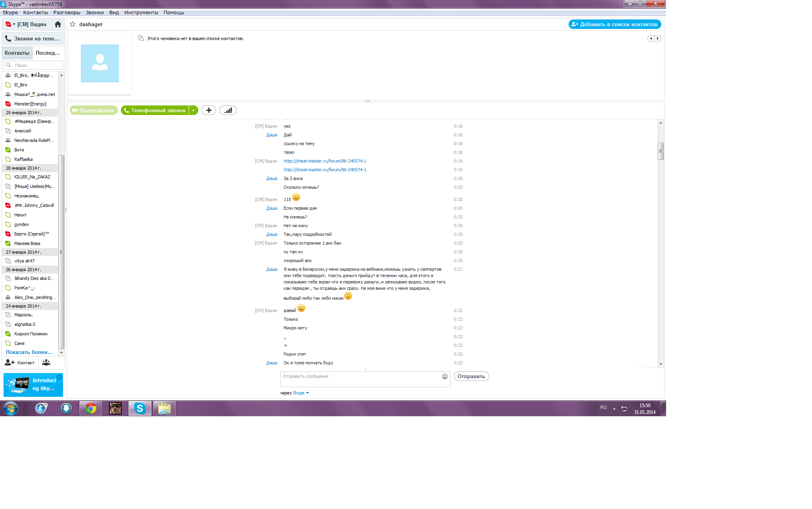Click the Home icon next to profile name
Screen dimensions: 812x509
coord(58,25)
